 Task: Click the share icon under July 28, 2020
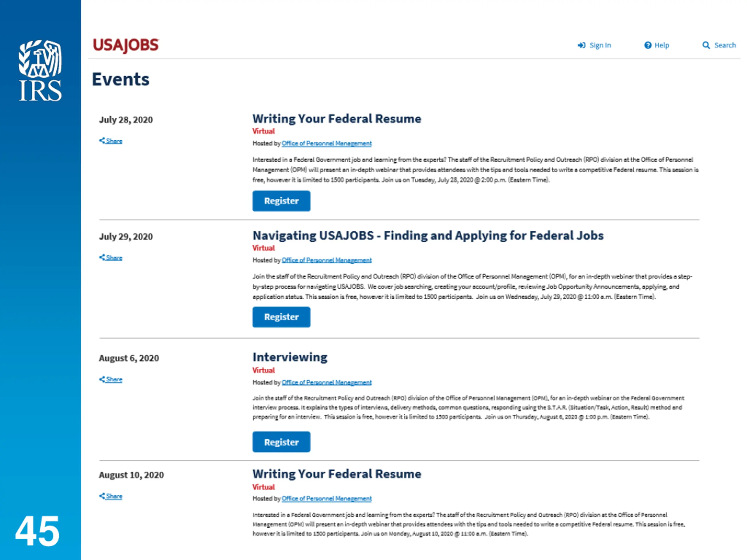click(x=102, y=140)
